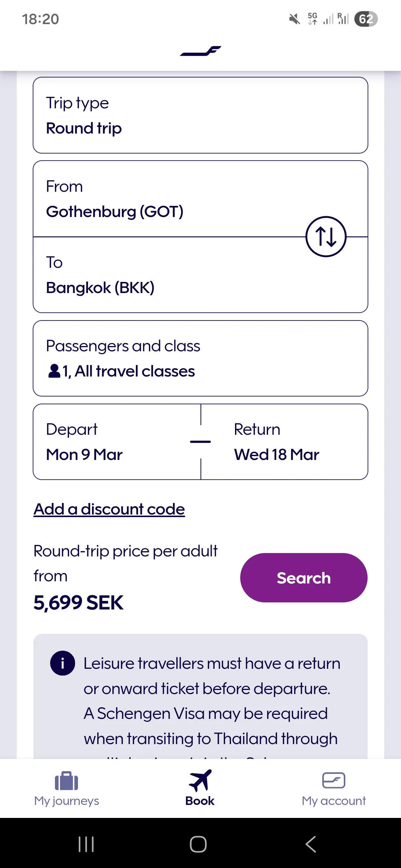Tap the home button in the navigation bar
The image size is (401, 868).
198,845
